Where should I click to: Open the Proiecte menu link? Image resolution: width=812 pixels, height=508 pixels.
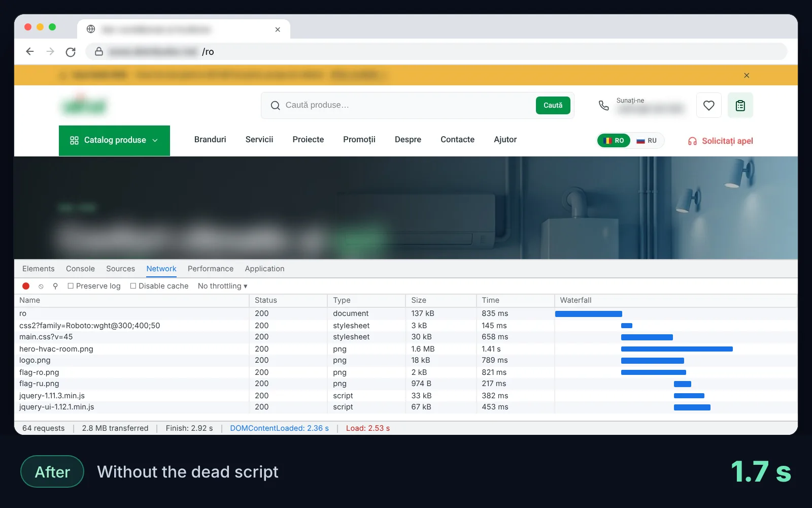(x=308, y=140)
